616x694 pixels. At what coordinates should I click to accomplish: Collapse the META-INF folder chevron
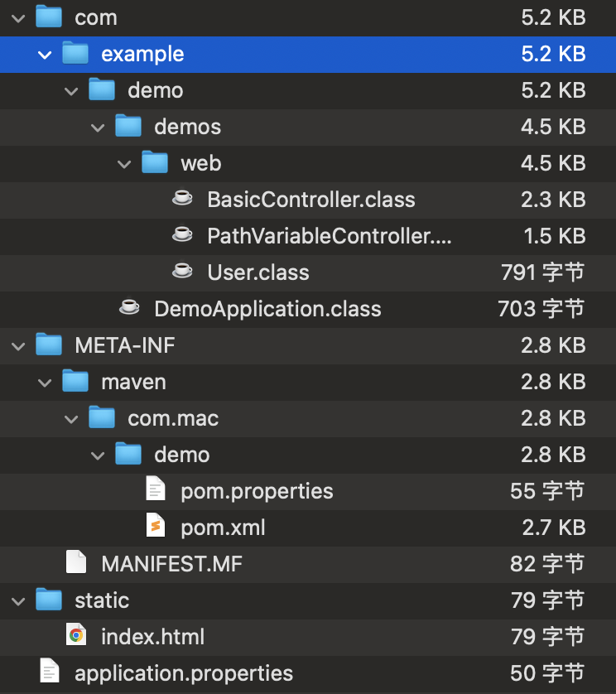point(18,345)
